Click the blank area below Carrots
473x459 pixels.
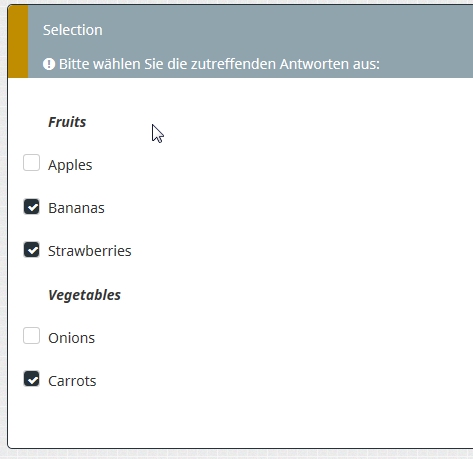(240, 420)
